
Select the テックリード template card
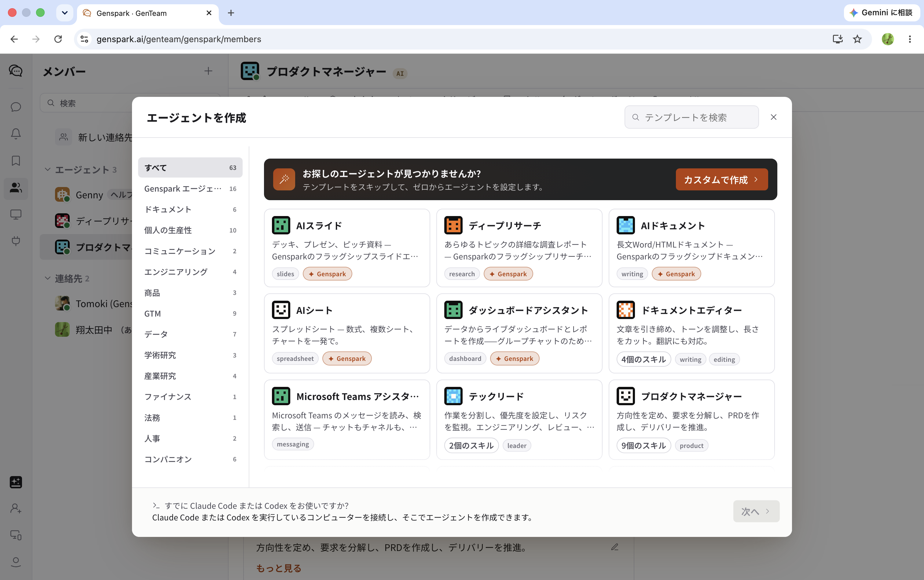click(519, 420)
